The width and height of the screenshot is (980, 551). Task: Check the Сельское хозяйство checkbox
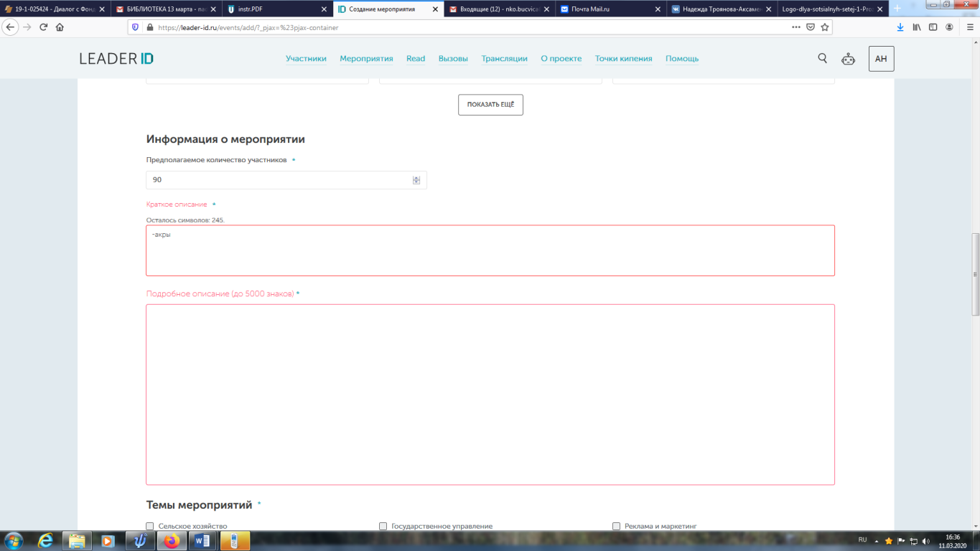(x=150, y=526)
